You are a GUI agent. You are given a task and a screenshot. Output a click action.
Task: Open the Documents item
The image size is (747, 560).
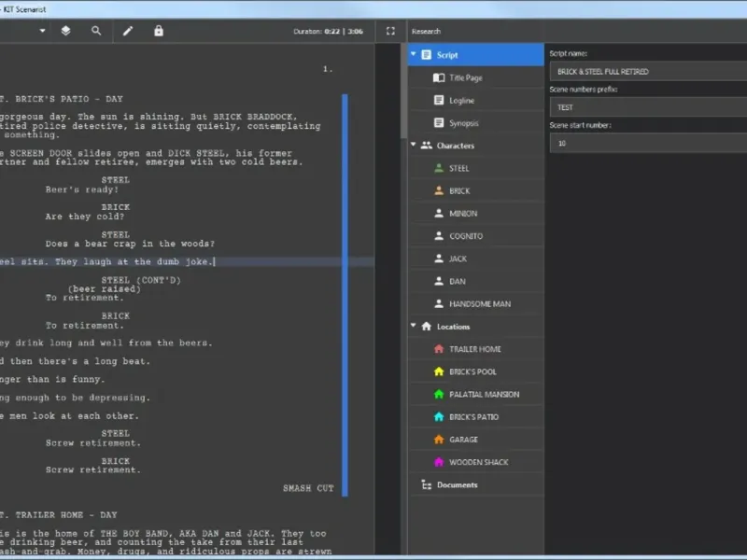point(476,484)
